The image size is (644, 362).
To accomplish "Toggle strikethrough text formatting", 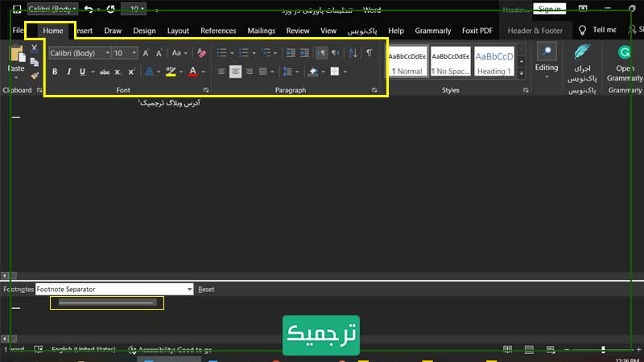I will coord(104,72).
